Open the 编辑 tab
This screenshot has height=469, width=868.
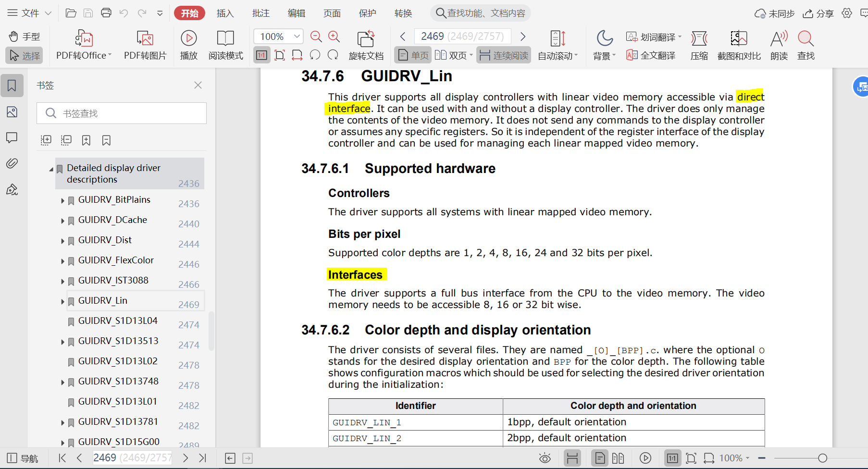[x=297, y=13]
